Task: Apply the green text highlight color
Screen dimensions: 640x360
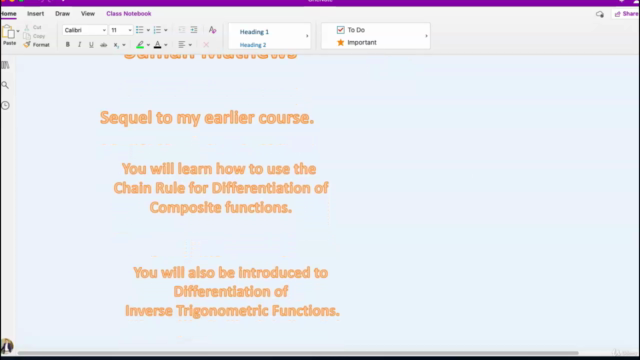Action: coord(140,44)
